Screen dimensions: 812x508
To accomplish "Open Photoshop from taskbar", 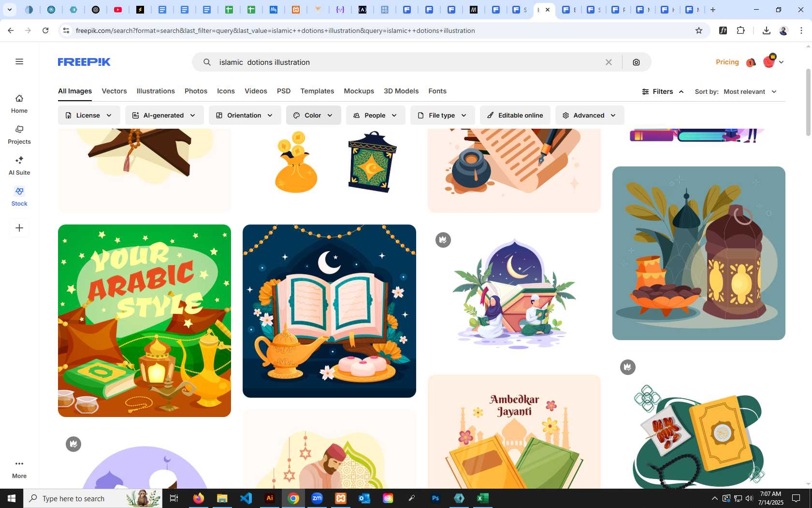I will (x=435, y=498).
